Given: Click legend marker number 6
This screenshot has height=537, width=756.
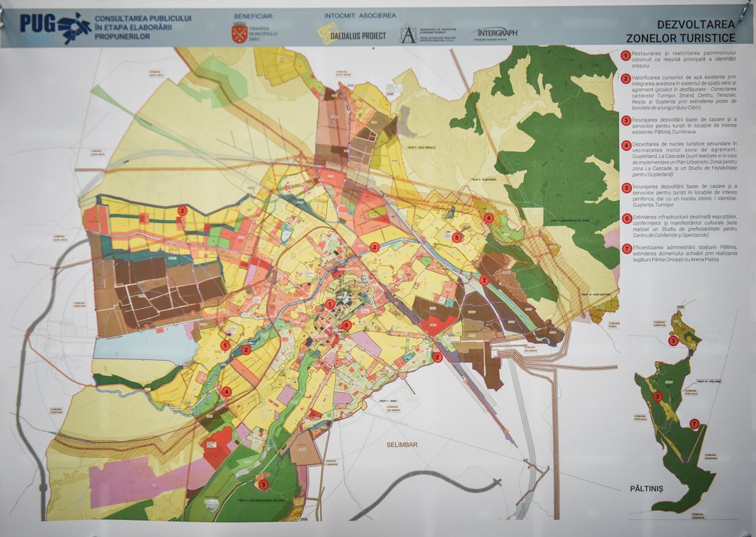Looking at the screenshot, I should tap(627, 218).
